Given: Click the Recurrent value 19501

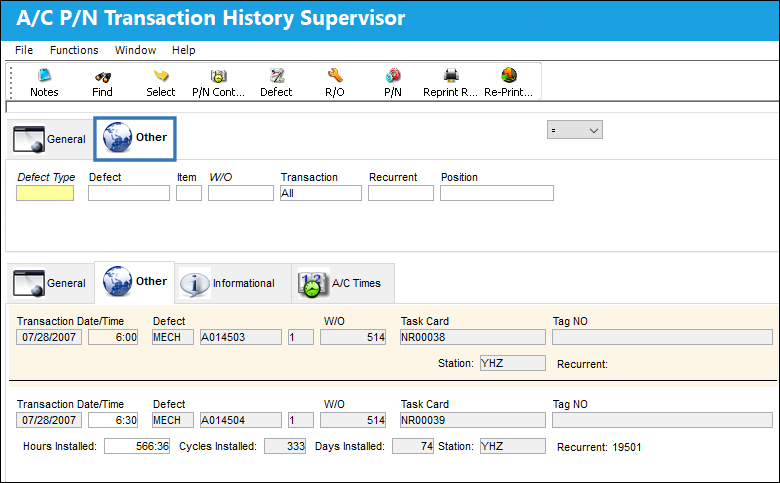Looking at the screenshot, I should [x=627, y=447].
